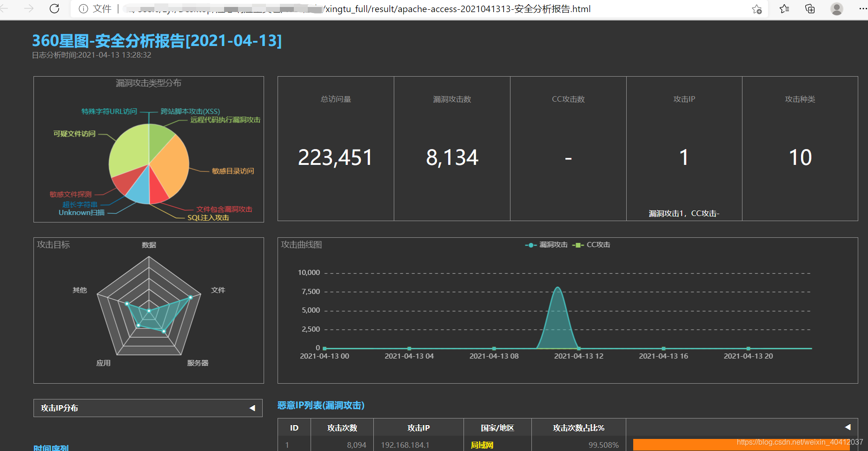The width and height of the screenshot is (868, 451).
Task: Click the 日志分析时间 timestamp line
Action: 92,55
